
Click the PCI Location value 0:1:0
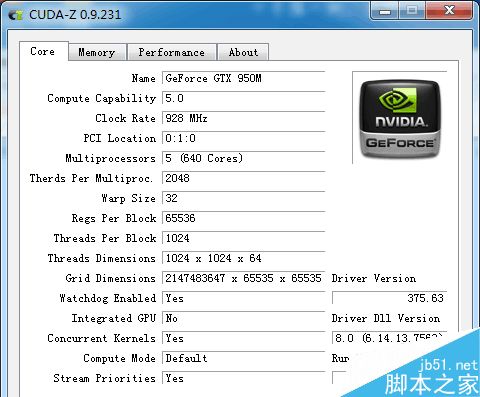pyautogui.click(x=244, y=139)
